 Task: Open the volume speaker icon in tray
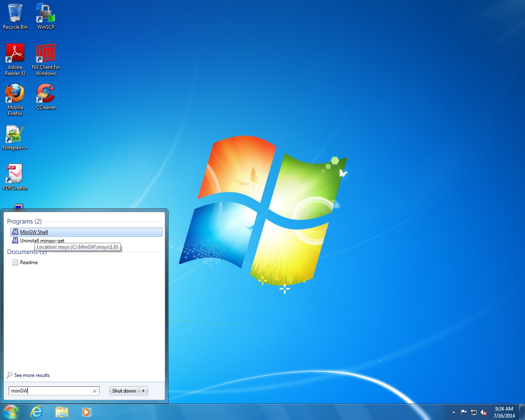click(x=484, y=412)
